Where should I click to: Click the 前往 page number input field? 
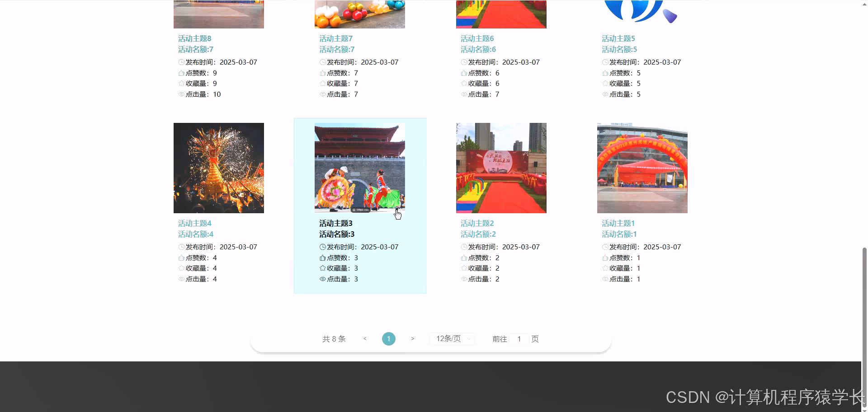[x=519, y=339]
